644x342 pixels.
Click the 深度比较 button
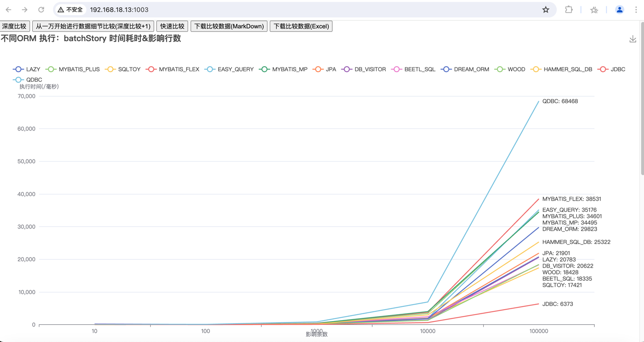pos(15,26)
